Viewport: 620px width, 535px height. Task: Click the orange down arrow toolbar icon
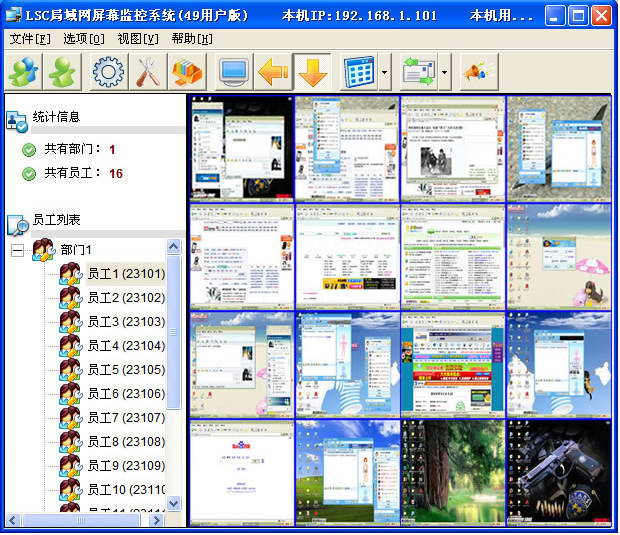[x=312, y=72]
